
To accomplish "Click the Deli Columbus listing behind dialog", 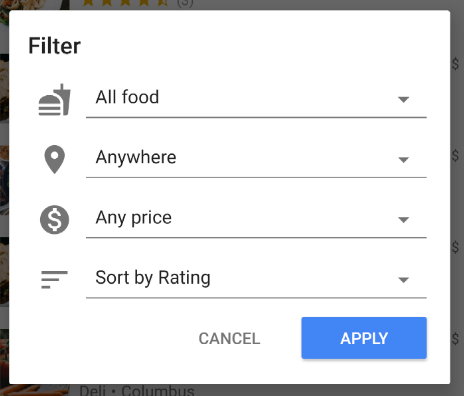I will point(137,390).
